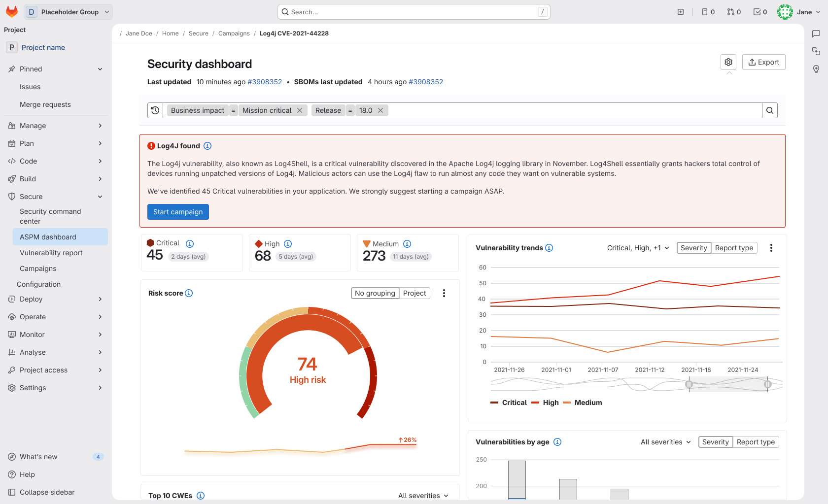Open the Last updated #3908352 link

click(x=265, y=82)
